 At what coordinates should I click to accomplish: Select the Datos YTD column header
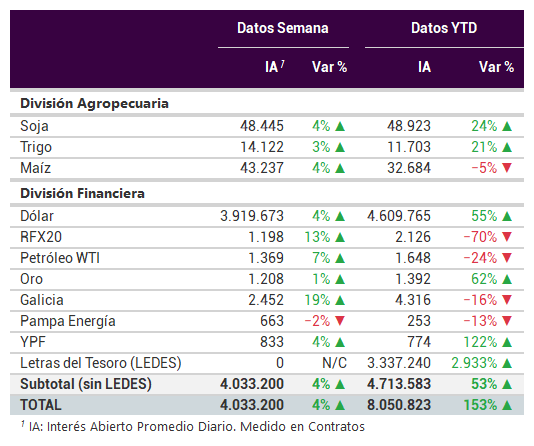[444, 28]
